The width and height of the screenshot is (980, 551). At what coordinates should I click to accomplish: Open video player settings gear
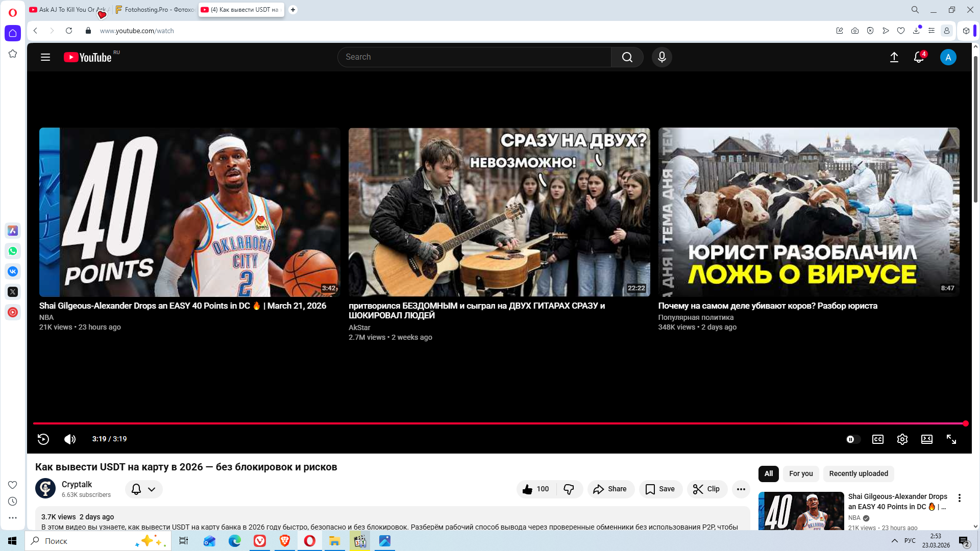[x=902, y=439]
